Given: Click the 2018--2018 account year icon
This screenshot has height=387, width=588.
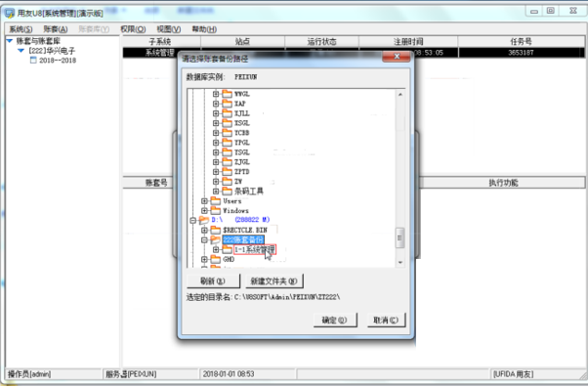Looking at the screenshot, I should pyautogui.click(x=33, y=60).
